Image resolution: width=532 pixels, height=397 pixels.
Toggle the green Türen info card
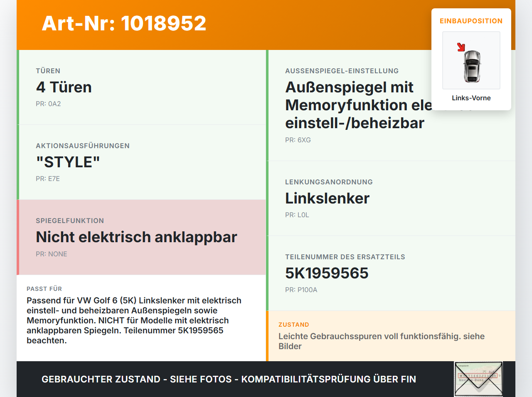(141, 87)
